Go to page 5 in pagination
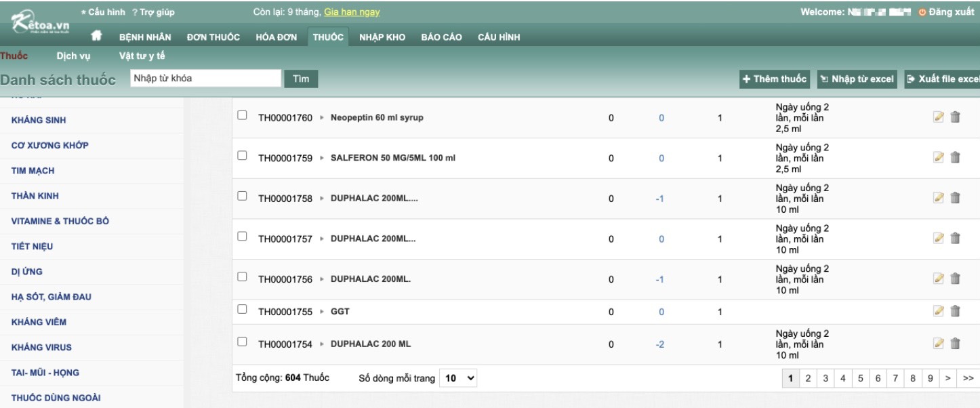The width and height of the screenshot is (980, 408). click(x=861, y=378)
